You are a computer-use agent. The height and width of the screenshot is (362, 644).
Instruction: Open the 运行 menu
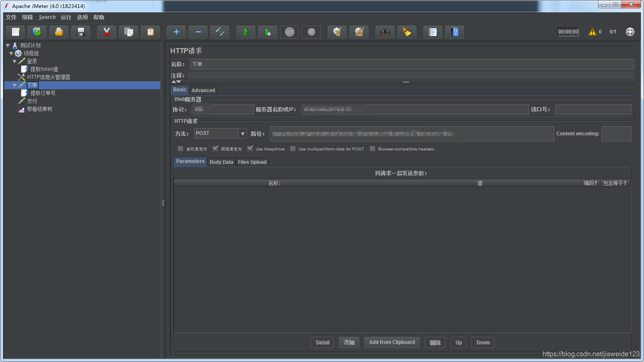tap(66, 17)
